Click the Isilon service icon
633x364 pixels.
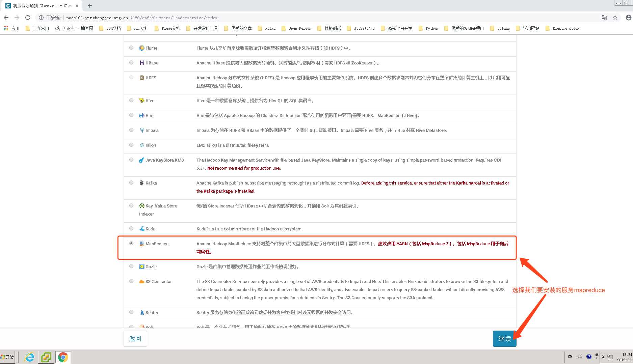pos(142,145)
